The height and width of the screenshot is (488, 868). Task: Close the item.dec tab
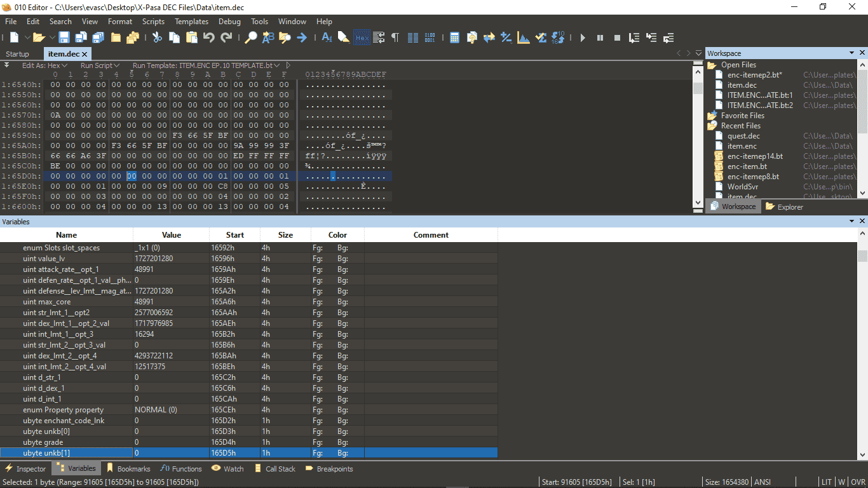(x=85, y=54)
